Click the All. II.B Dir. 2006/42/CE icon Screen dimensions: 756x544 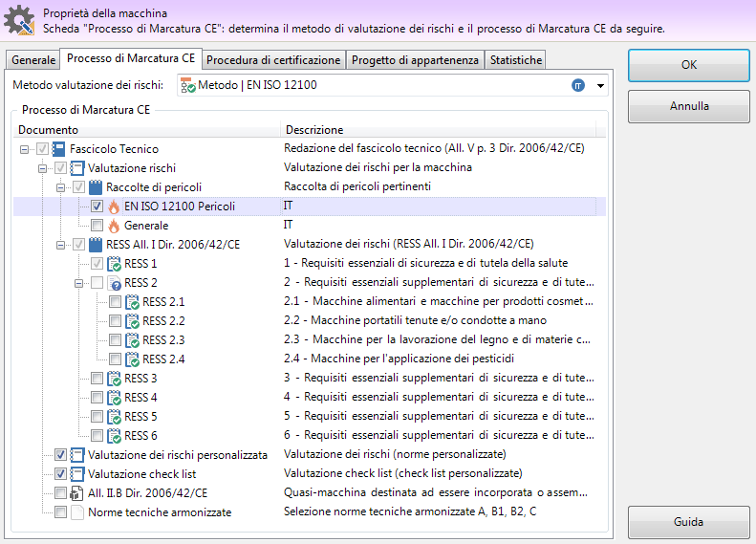tap(77, 493)
